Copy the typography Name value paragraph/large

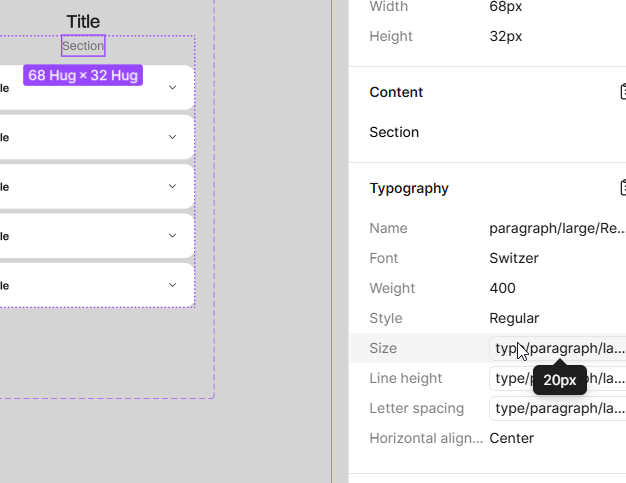(557, 228)
